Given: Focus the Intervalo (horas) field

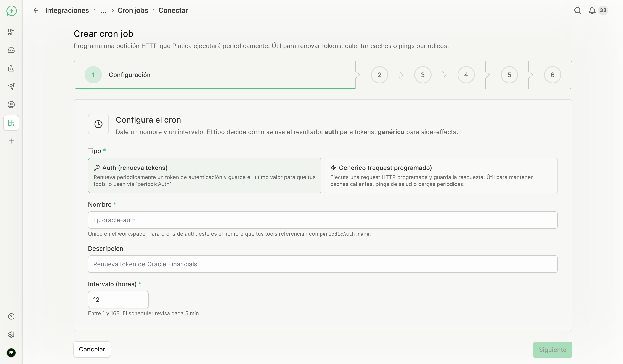Looking at the screenshot, I should tap(118, 300).
